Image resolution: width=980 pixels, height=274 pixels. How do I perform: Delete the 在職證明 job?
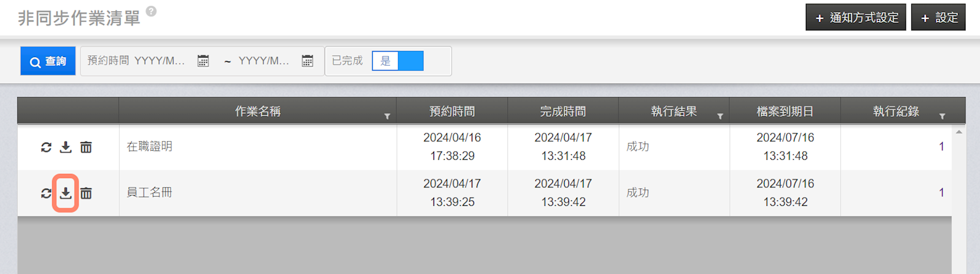pyautogui.click(x=86, y=147)
